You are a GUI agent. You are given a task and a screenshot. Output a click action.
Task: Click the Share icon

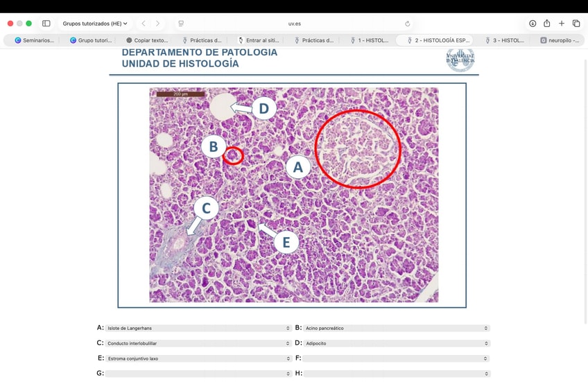point(547,24)
